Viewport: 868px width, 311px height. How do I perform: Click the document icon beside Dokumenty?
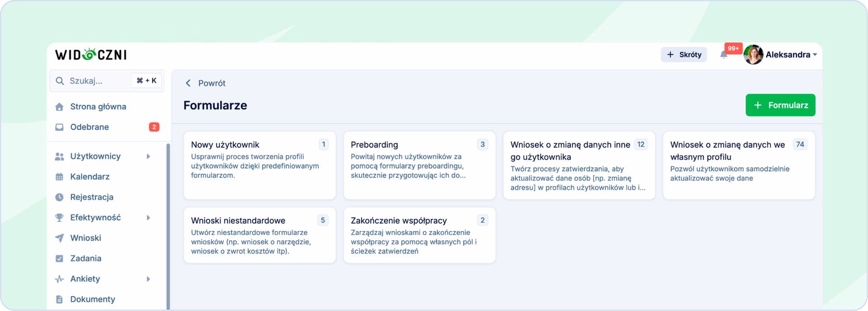(59, 299)
